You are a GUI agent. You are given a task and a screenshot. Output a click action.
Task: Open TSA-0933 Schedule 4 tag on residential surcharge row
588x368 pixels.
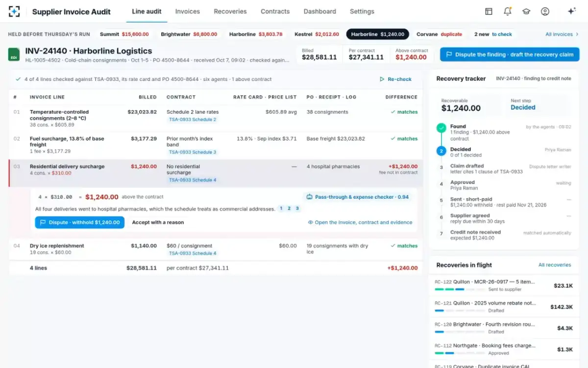coord(193,180)
